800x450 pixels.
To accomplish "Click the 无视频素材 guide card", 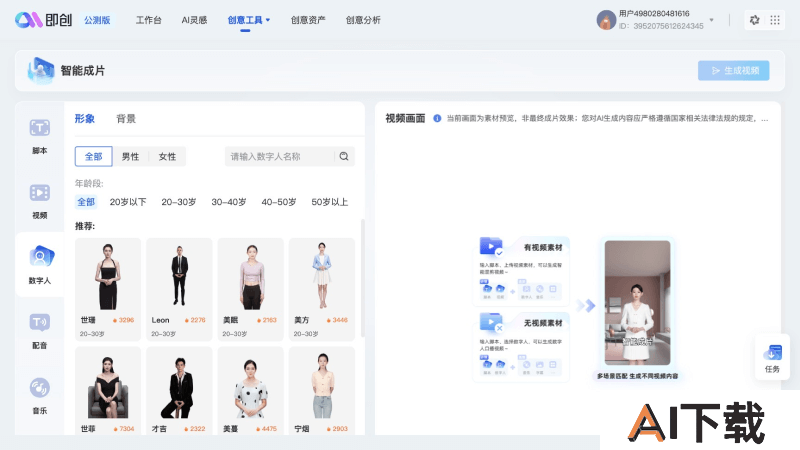I will coord(521,347).
